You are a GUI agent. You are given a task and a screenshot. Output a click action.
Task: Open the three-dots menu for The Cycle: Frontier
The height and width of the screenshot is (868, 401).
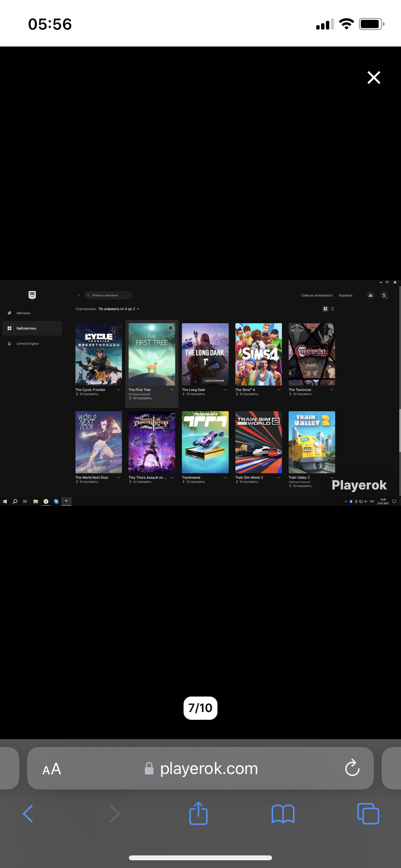click(x=119, y=389)
